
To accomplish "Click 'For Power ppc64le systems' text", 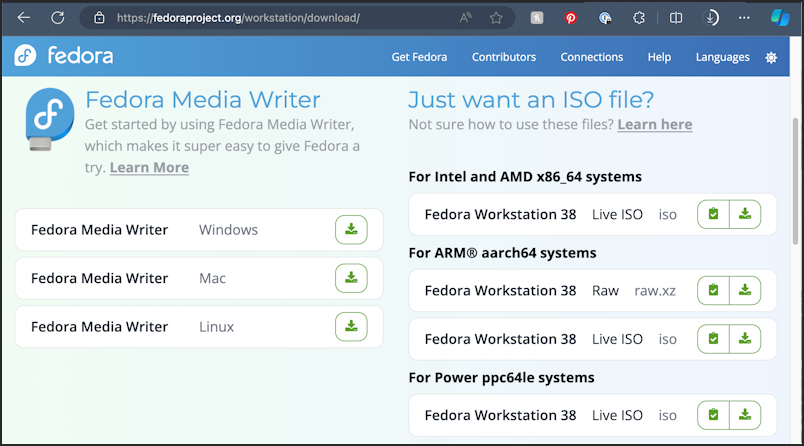I will [x=501, y=378].
